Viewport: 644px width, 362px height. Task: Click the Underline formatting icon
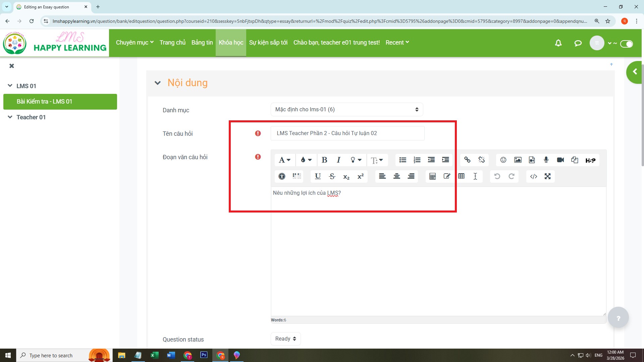point(318,176)
